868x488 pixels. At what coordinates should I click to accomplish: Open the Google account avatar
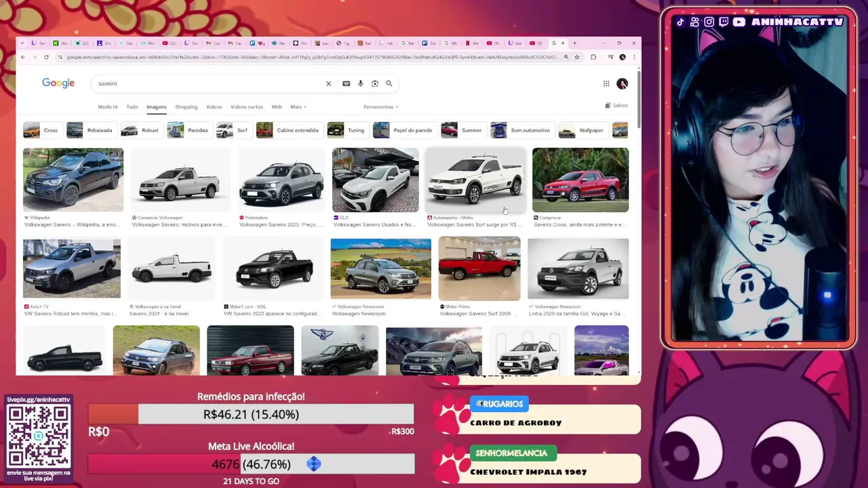click(622, 83)
